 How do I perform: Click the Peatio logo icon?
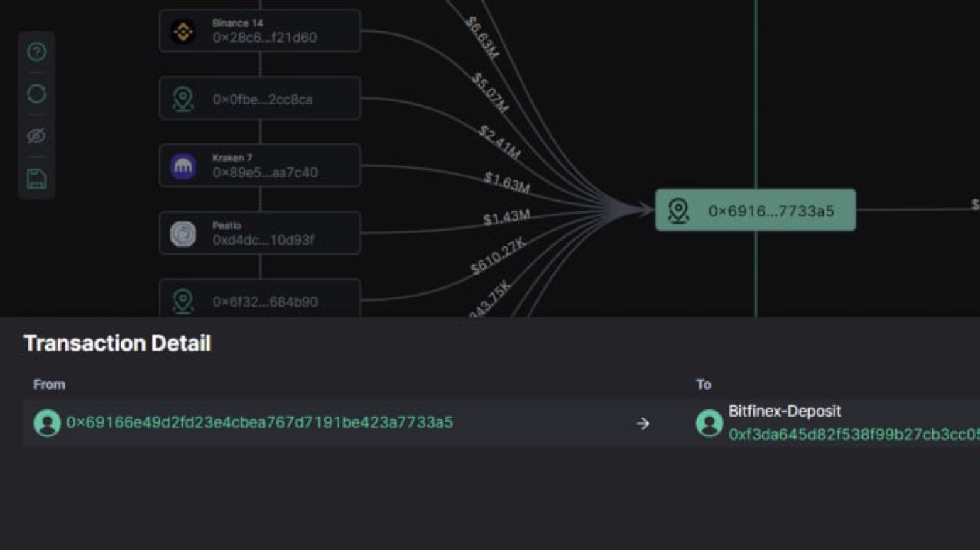pos(183,233)
